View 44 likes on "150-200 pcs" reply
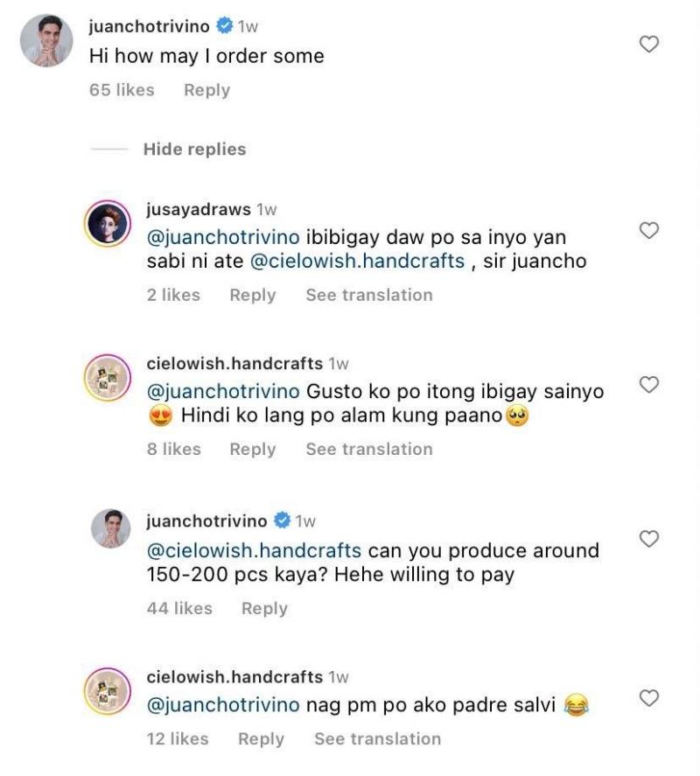Screen dimensions: 700x776 pyautogui.click(x=179, y=608)
